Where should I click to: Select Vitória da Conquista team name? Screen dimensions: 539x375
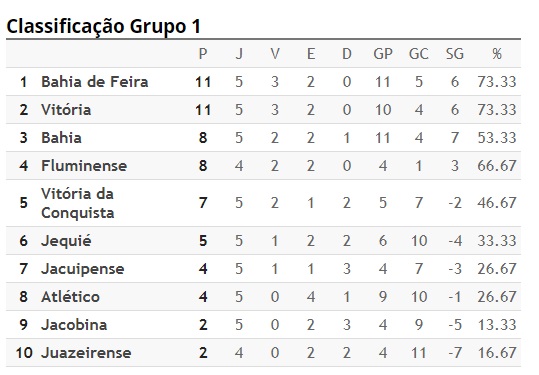pyautogui.click(x=78, y=203)
